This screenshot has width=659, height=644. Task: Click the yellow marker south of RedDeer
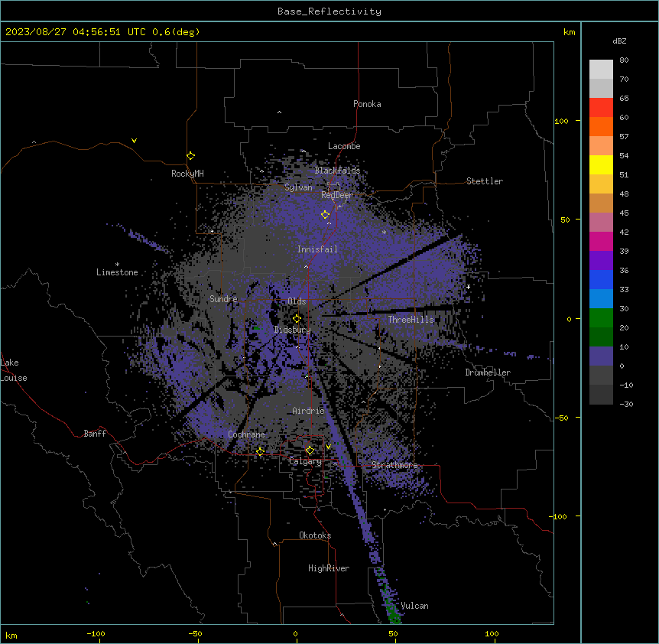[326, 215]
